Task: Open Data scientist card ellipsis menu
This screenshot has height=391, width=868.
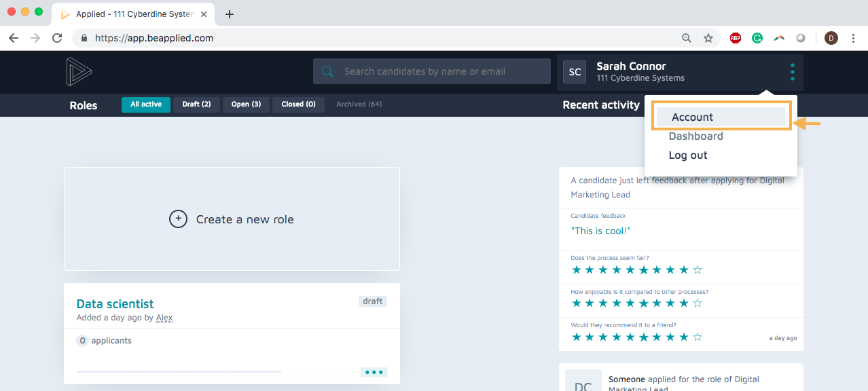Action: [374, 372]
